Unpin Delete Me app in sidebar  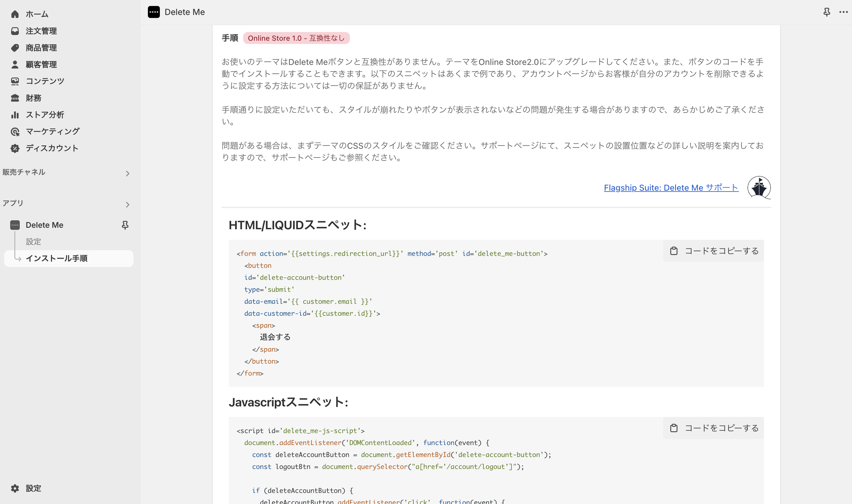click(125, 225)
